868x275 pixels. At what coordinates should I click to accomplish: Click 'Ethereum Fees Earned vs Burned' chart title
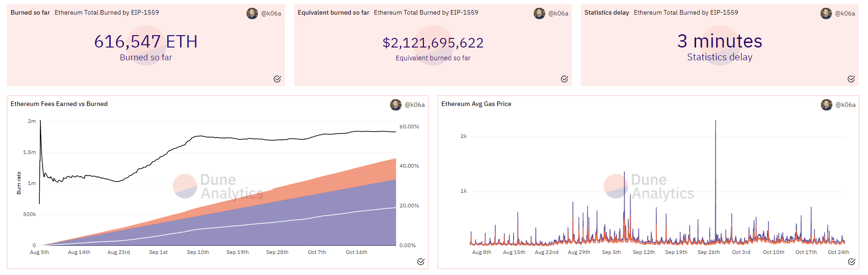pyautogui.click(x=59, y=104)
